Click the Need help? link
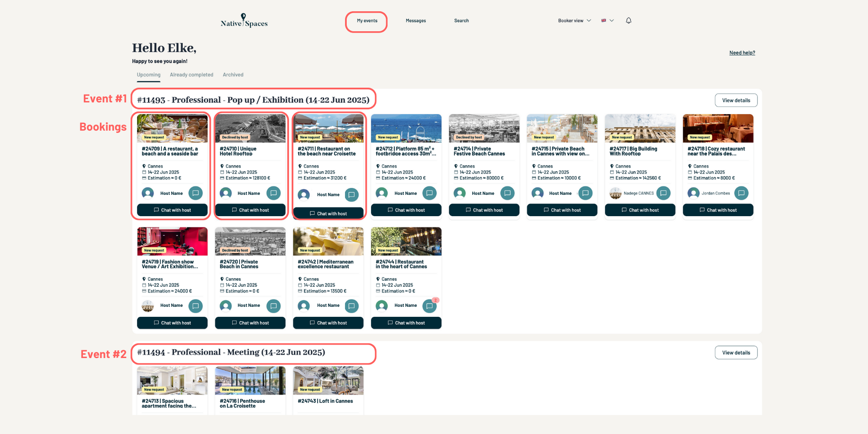868x434 pixels. 742,53
